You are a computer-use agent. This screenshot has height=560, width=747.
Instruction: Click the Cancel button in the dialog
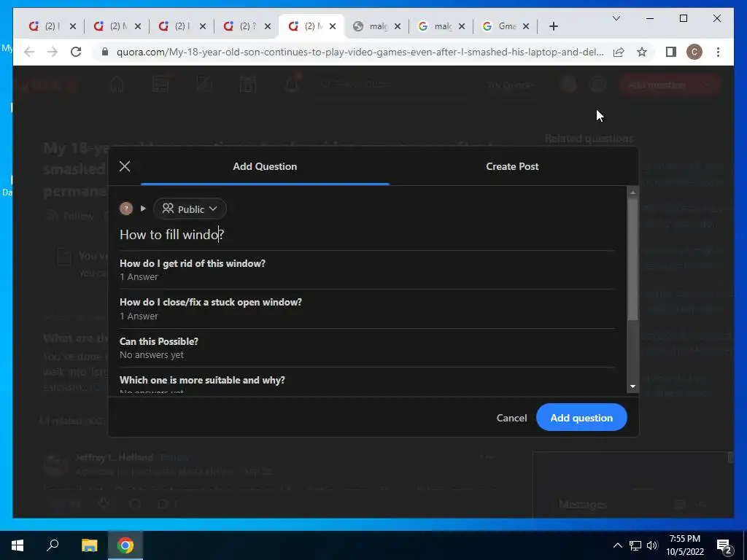coord(511,418)
